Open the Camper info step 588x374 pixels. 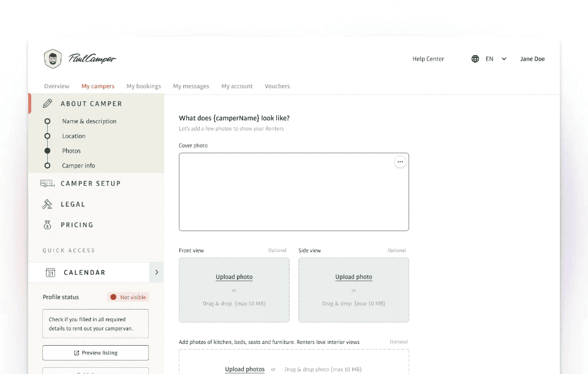[78, 166]
